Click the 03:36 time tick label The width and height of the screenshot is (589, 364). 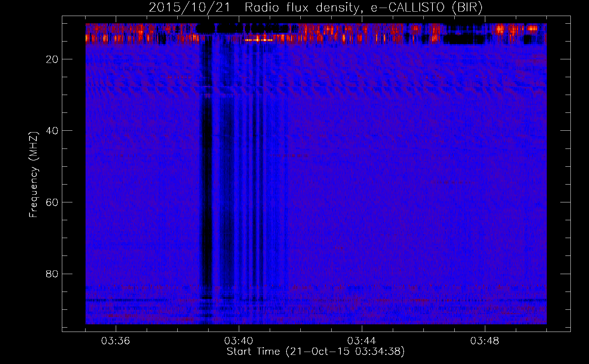(116, 341)
